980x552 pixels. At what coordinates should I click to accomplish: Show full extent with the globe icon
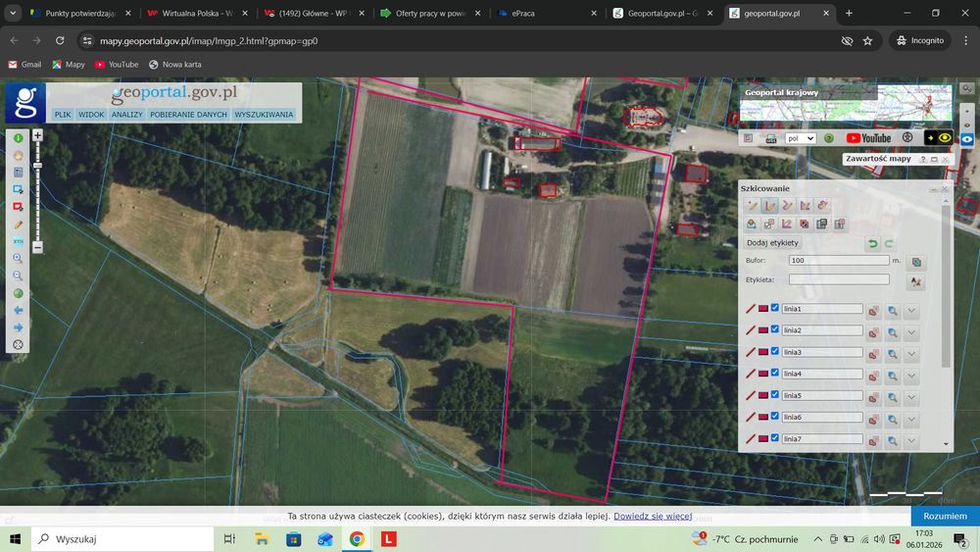point(18,292)
